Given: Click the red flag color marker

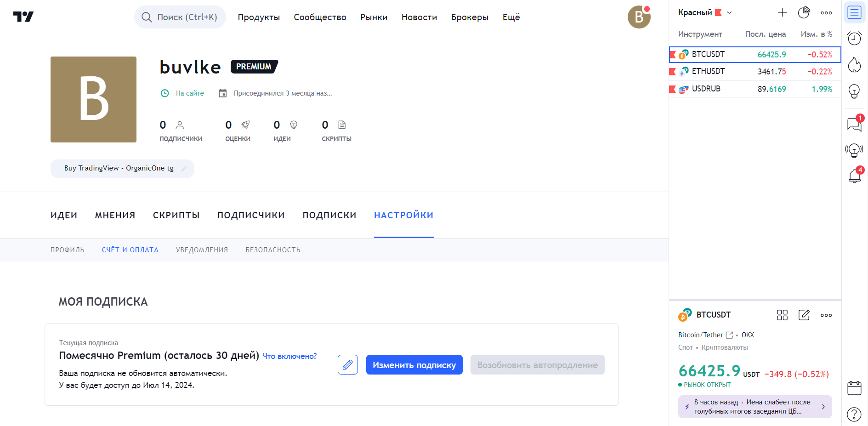Looking at the screenshot, I should click(718, 13).
